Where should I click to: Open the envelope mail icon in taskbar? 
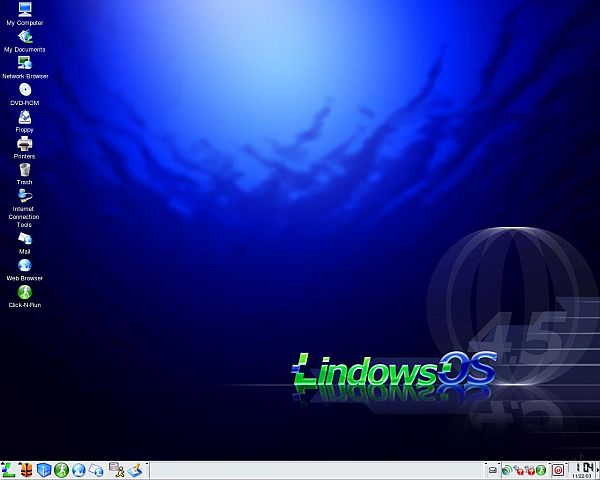[x=97, y=470]
